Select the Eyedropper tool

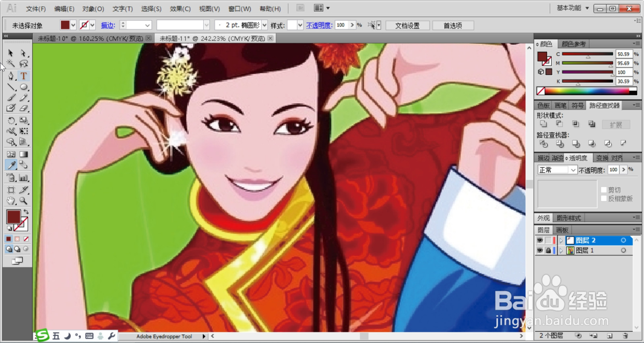tap(11, 165)
